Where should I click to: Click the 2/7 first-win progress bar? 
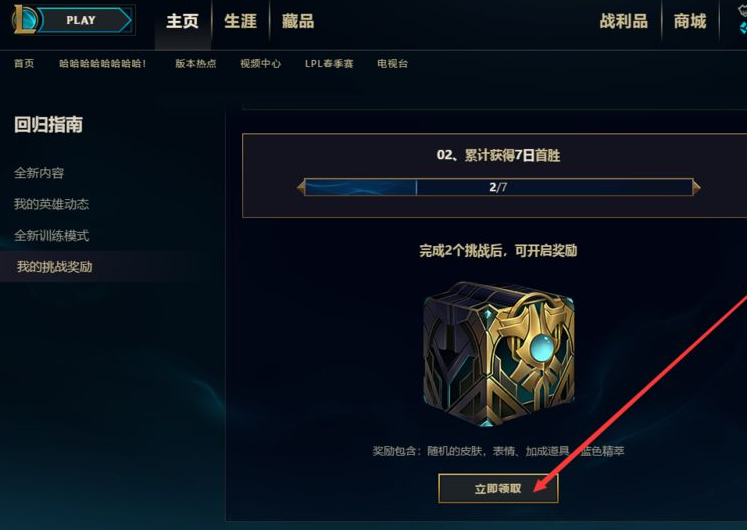point(498,187)
